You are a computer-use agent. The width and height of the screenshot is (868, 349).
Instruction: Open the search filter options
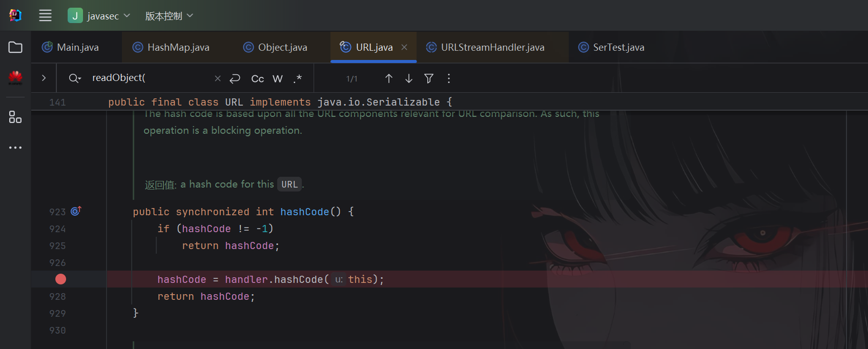click(x=429, y=78)
